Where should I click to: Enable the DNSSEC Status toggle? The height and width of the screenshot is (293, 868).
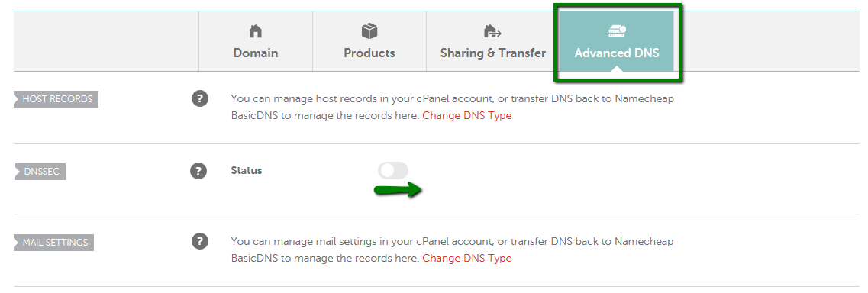coord(393,171)
